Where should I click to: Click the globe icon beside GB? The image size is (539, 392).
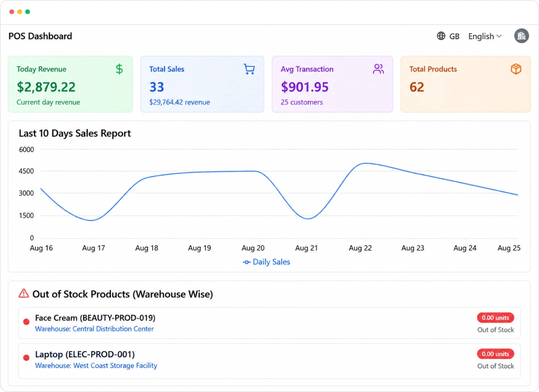click(x=441, y=36)
